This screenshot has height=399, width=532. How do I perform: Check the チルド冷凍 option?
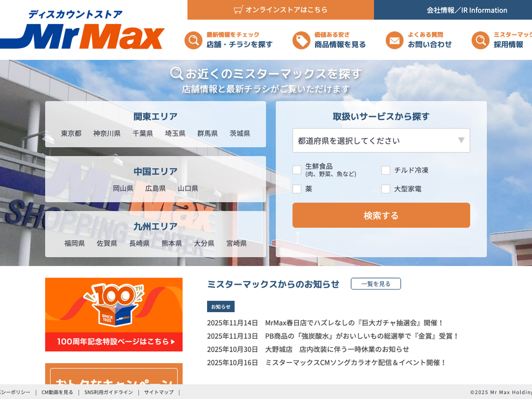386,170
